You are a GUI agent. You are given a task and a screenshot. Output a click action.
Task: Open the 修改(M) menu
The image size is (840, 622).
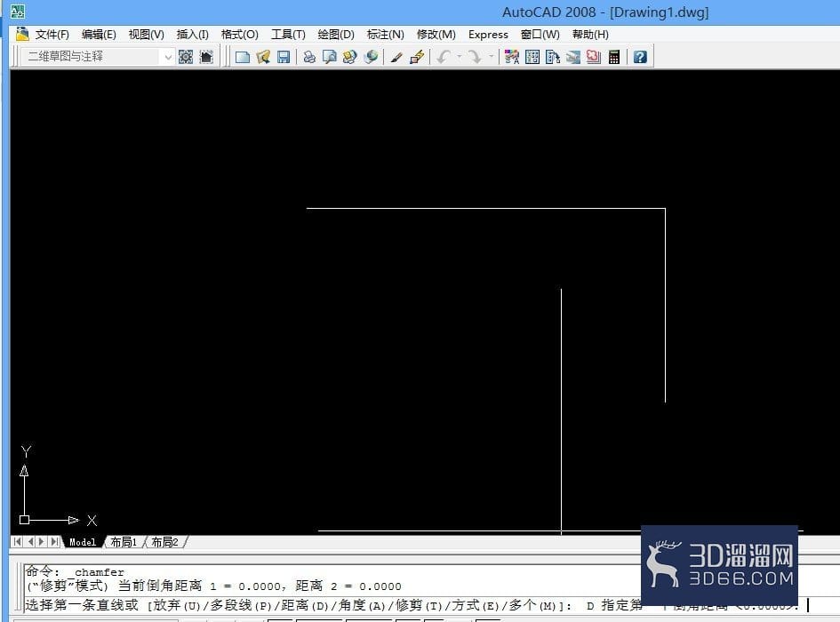[x=436, y=35]
